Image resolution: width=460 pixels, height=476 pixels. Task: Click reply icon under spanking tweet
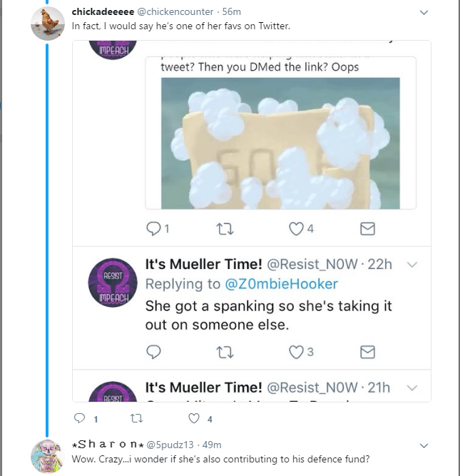(x=154, y=351)
